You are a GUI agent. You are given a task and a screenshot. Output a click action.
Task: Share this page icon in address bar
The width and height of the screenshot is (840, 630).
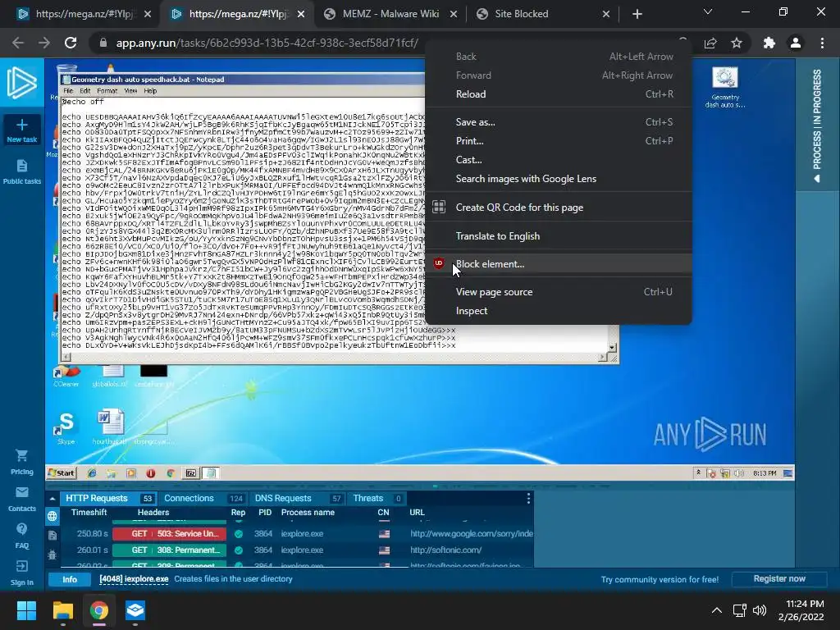click(x=710, y=43)
